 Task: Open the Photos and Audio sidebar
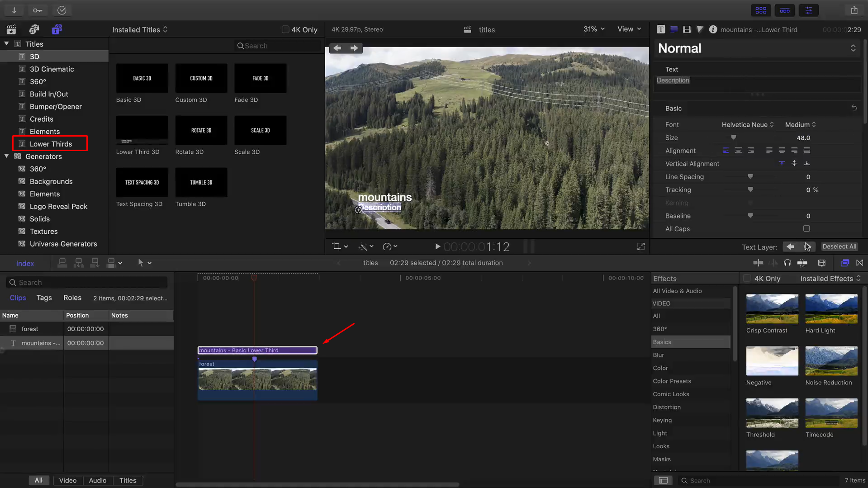point(34,29)
